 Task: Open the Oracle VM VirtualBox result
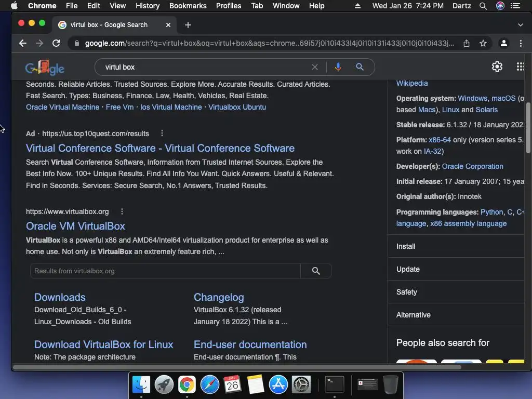75,226
